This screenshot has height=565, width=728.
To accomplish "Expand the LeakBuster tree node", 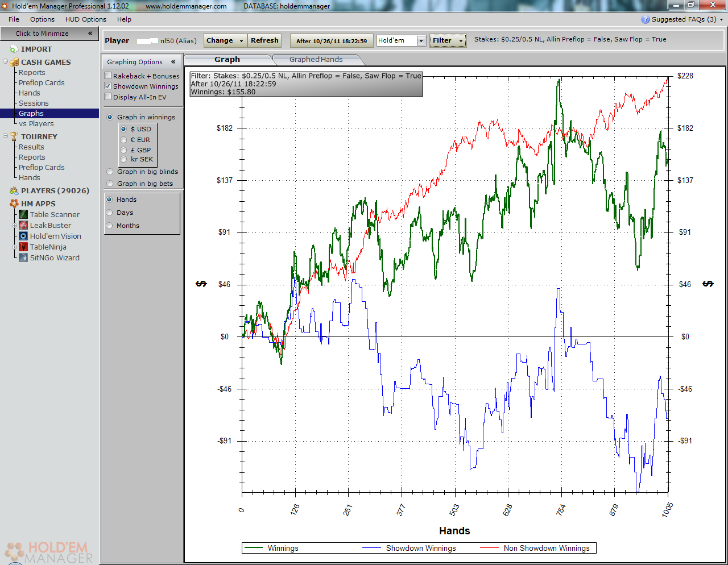I will click(x=14, y=225).
